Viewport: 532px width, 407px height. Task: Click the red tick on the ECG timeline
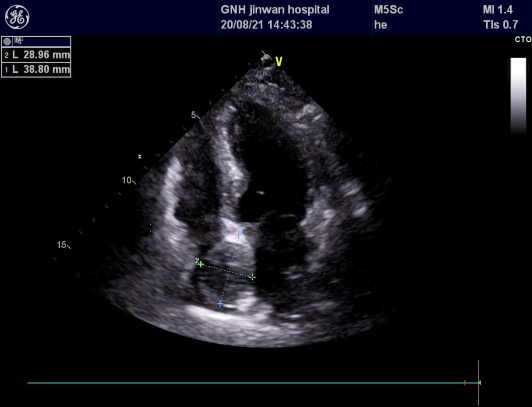pos(465,383)
